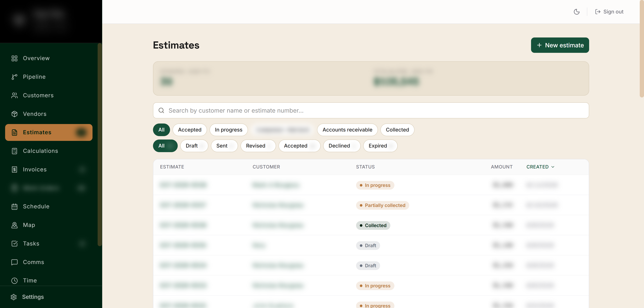This screenshot has height=308, width=644.
Task: Click the STATUS column header
Action: [365, 167]
